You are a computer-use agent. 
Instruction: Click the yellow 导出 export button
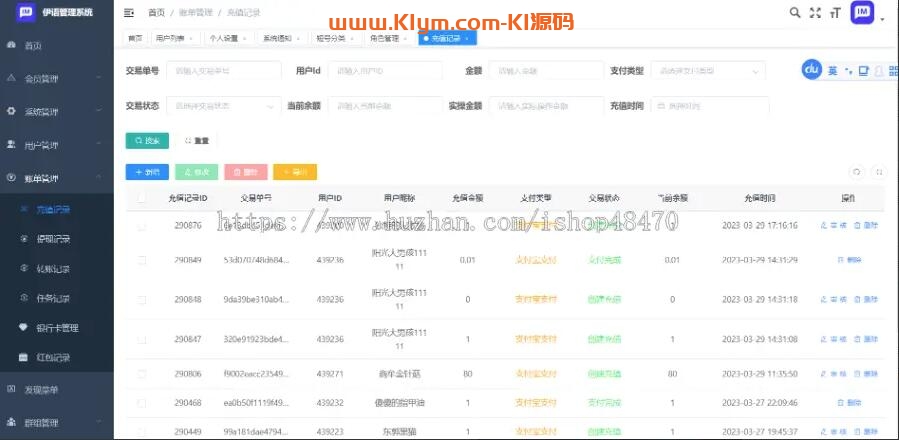coord(295,172)
